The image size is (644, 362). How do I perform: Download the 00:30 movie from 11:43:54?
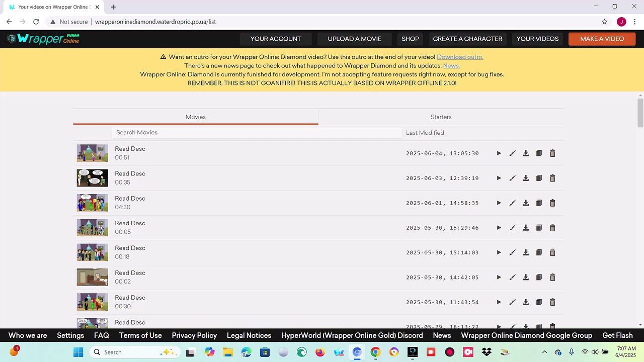click(526, 302)
